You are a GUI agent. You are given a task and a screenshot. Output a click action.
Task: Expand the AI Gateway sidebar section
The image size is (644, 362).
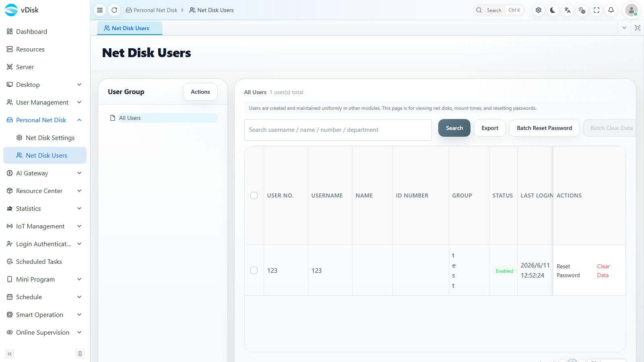[45, 173]
